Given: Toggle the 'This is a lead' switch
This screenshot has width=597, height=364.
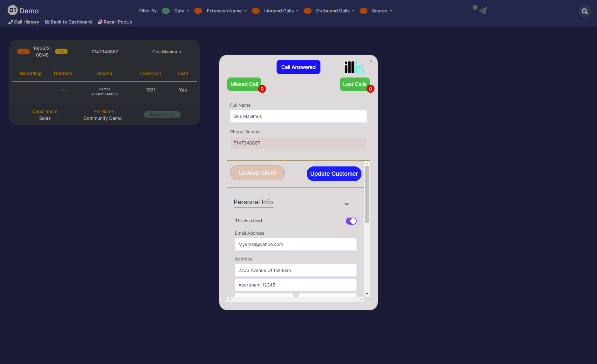Looking at the screenshot, I should pos(351,221).
